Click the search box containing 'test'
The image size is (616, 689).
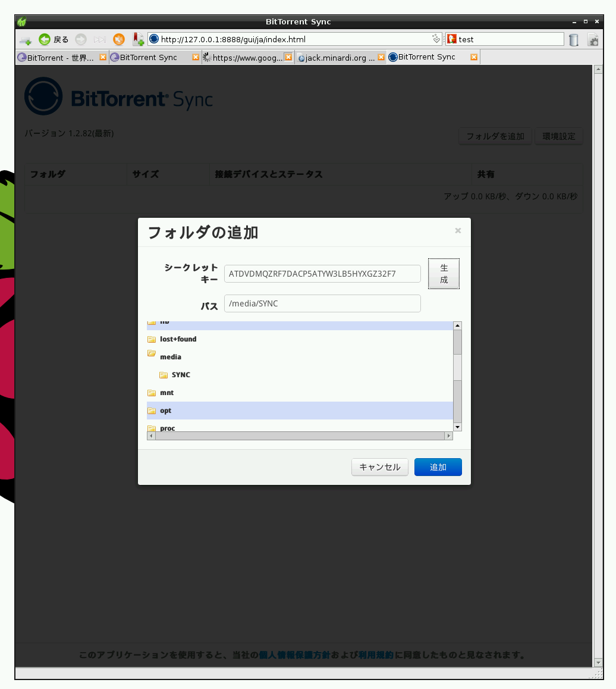click(x=504, y=39)
